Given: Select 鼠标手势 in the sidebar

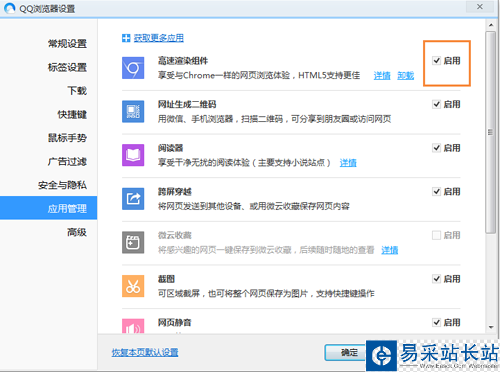Looking at the screenshot, I should 67,138.
